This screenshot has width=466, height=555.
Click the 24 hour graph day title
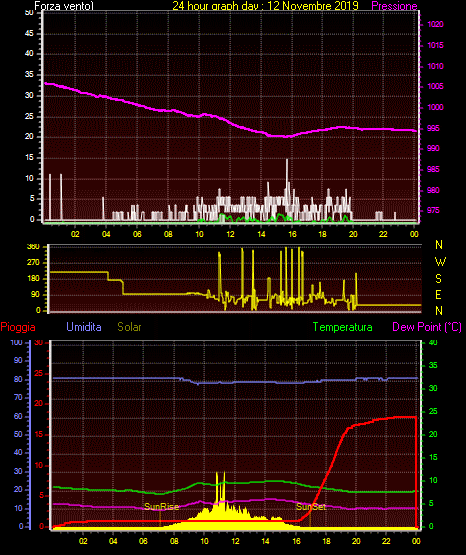click(265, 6)
